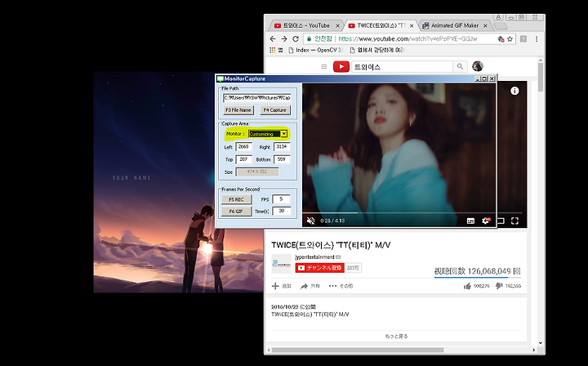
Task: Expand the Monitor dropdown in MonitorCapture
Action: coord(284,134)
